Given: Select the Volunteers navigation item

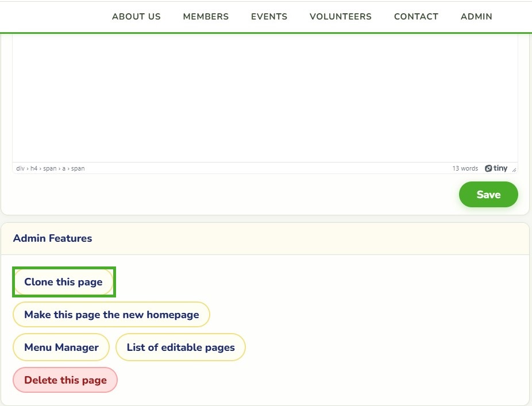Looking at the screenshot, I should click(x=341, y=16).
